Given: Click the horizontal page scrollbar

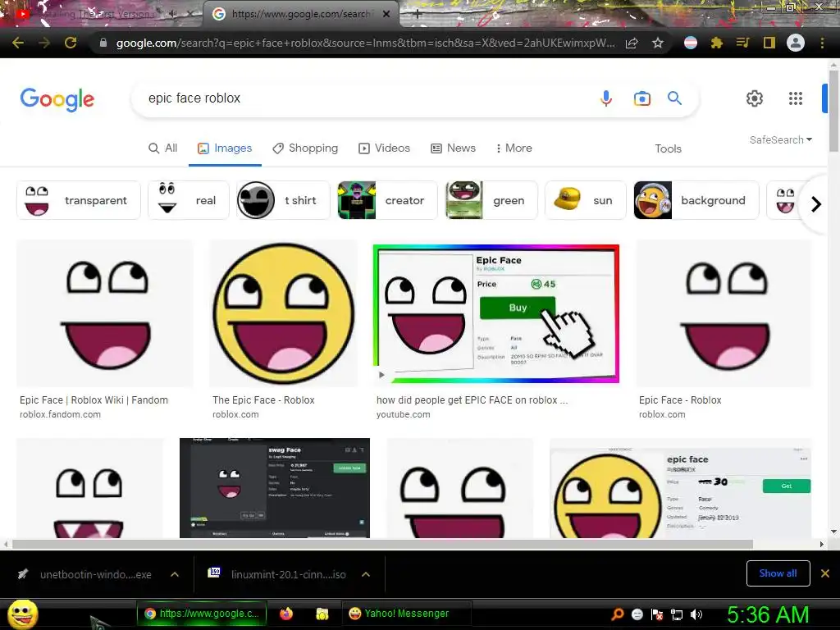Looking at the screenshot, I should point(382,545).
